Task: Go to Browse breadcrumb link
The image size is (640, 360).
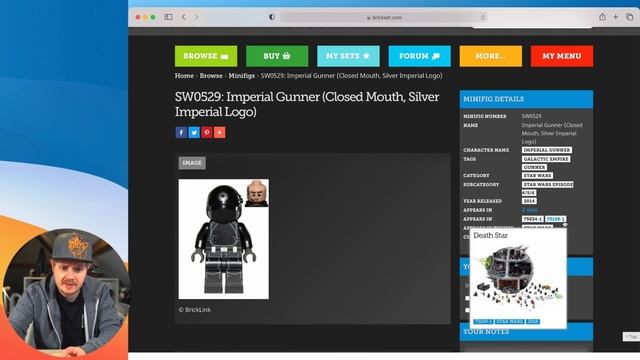Action: (x=211, y=76)
